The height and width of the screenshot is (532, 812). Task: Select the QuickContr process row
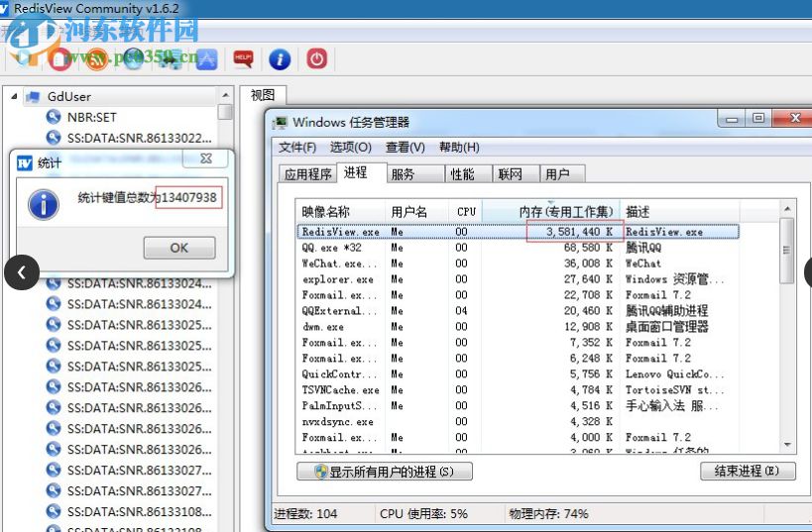tap(518, 374)
